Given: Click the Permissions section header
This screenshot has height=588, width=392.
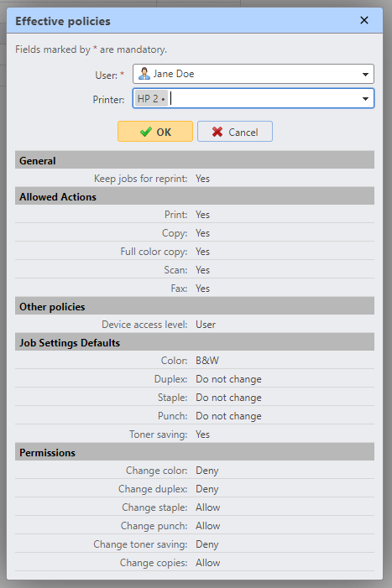Looking at the screenshot, I should click(x=195, y=452).
